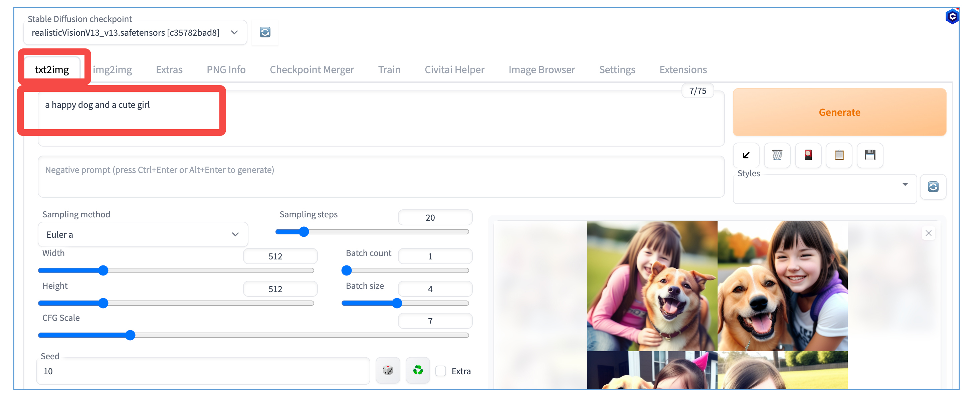Click the red card extra networks icon
The width and height of the screenshot is (980, 403).
pyautogui.click(x=808, y=155)
